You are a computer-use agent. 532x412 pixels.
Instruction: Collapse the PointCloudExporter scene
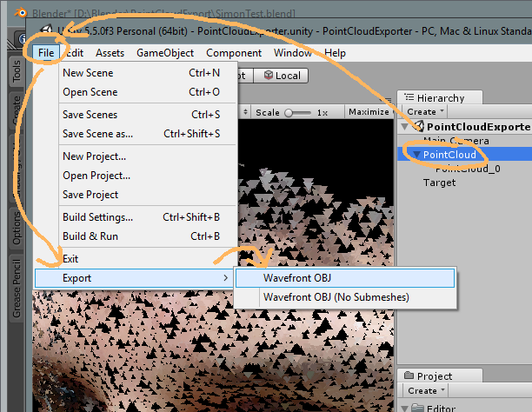click(x=404, y=127)
